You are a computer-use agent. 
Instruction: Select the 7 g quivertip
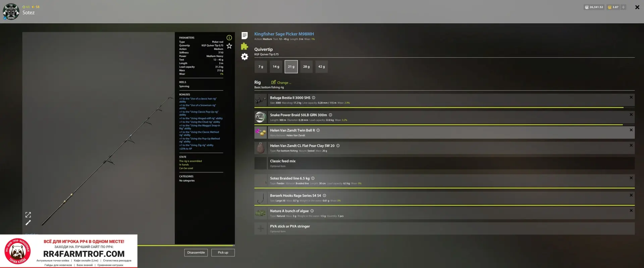(261, 67)
